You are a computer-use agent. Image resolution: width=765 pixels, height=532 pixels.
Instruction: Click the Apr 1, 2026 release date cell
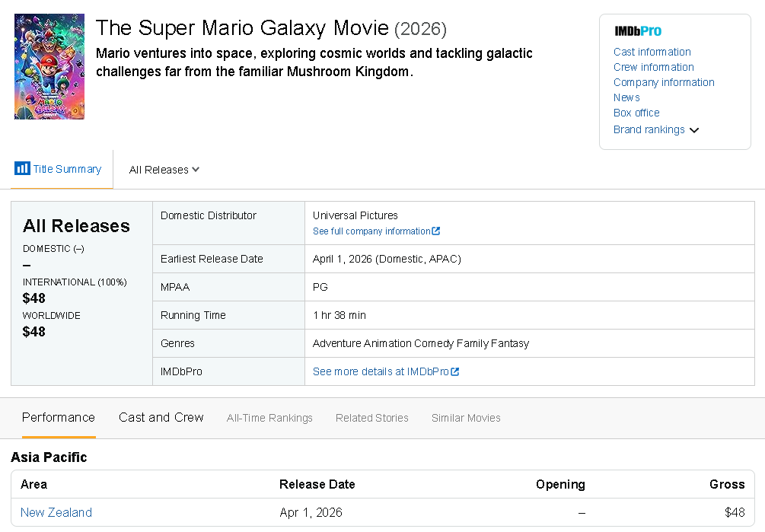[311, 512]
